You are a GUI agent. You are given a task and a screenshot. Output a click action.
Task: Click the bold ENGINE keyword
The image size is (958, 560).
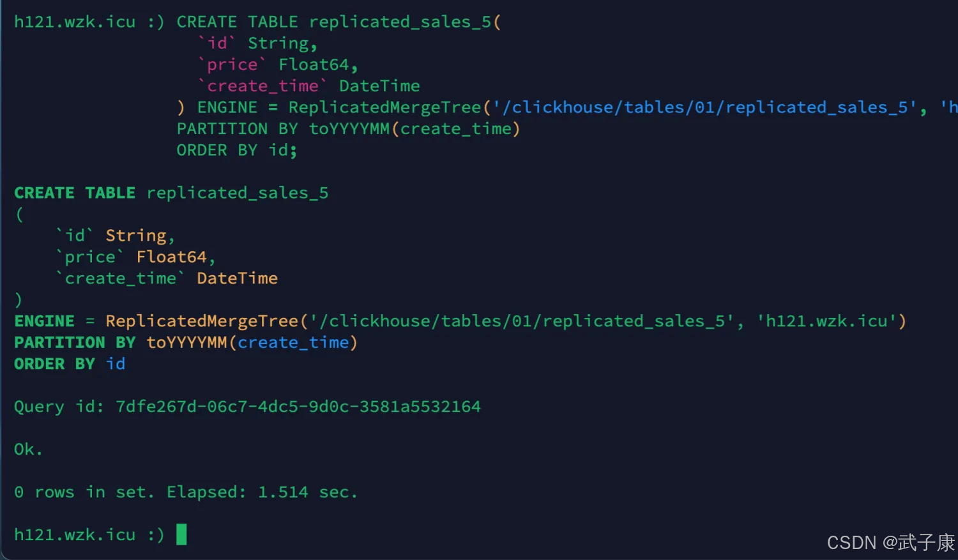click(x=44, y=321)
